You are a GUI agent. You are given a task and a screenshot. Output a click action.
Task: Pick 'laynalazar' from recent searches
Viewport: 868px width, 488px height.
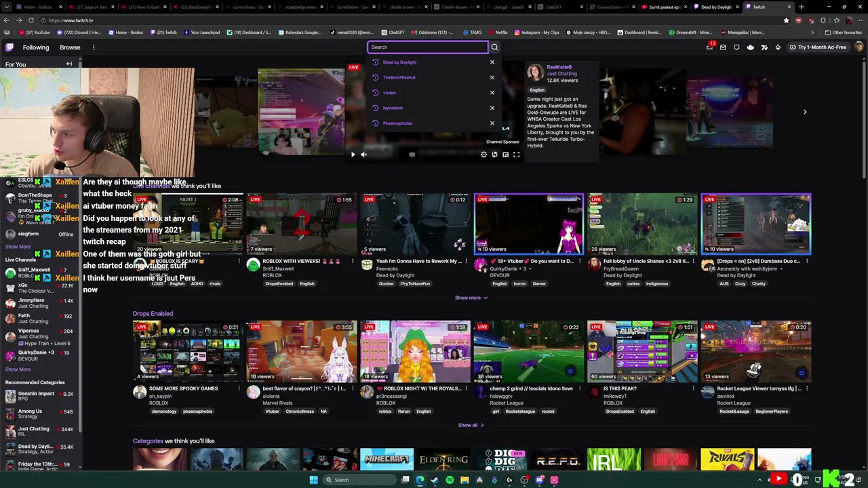tap(393, 108)
